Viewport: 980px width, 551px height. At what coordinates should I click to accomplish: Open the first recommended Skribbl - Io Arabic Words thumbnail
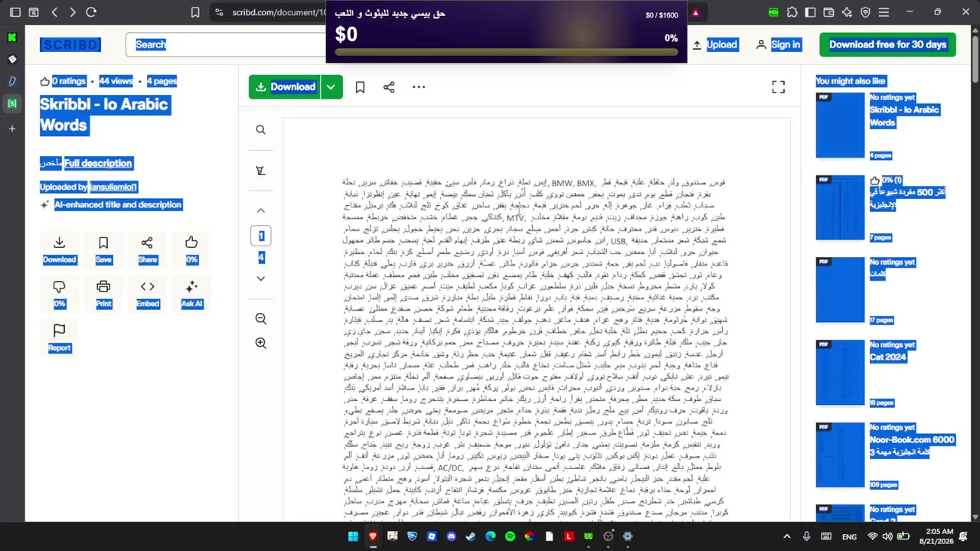coord(840,126)
